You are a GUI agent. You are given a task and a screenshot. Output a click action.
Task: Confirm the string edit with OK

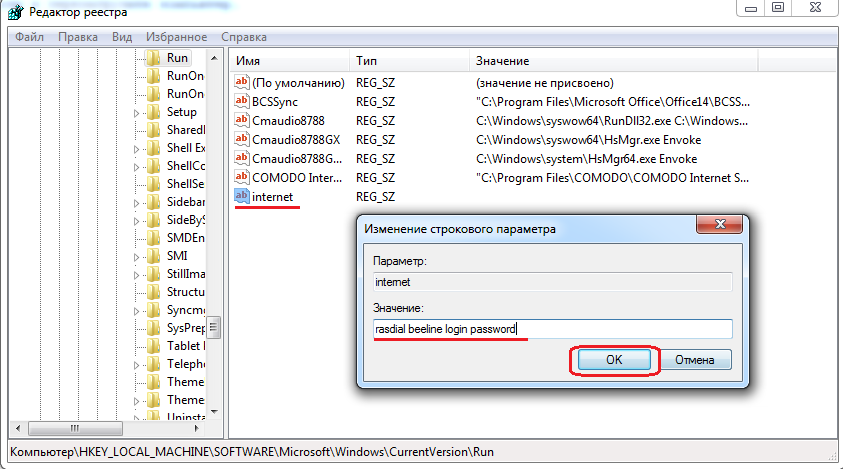coord(614,360)
